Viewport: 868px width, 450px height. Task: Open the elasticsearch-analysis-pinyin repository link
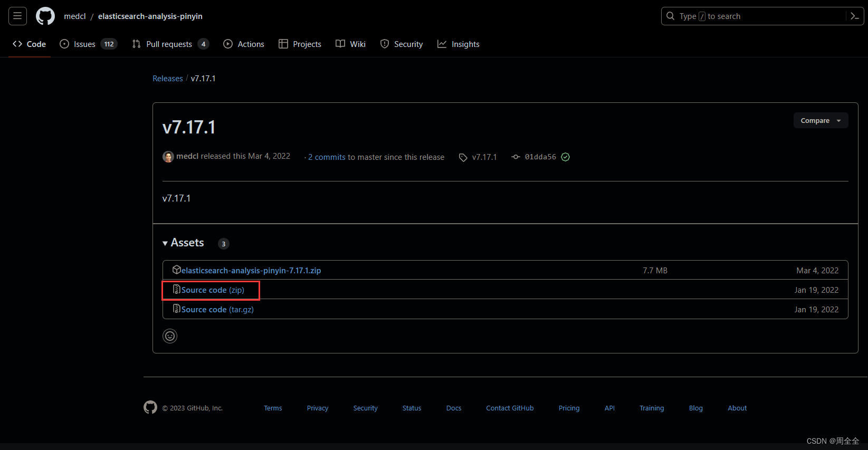coord(150,16)
